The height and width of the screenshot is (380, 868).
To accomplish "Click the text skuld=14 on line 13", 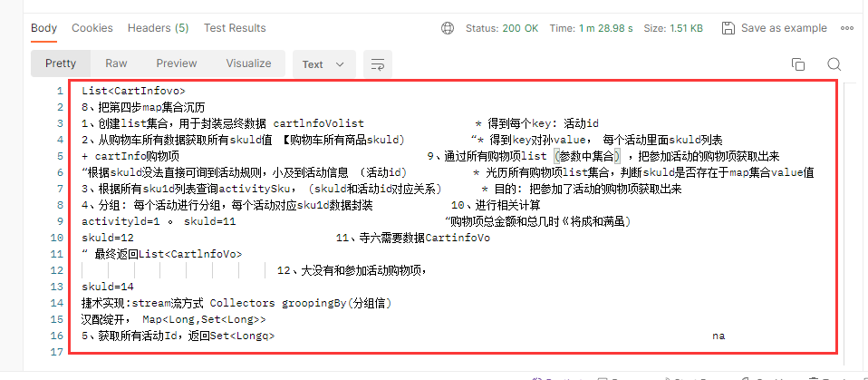I will (108, 287).
